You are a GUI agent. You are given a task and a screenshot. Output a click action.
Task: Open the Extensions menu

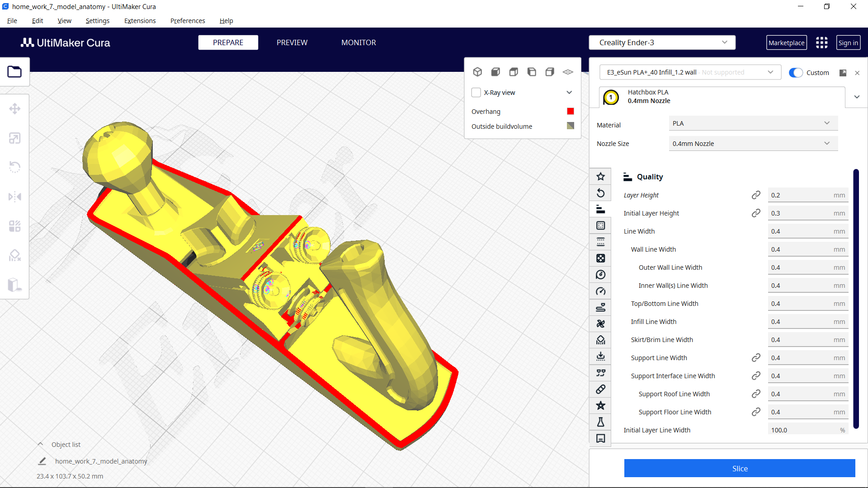point(140,21)
